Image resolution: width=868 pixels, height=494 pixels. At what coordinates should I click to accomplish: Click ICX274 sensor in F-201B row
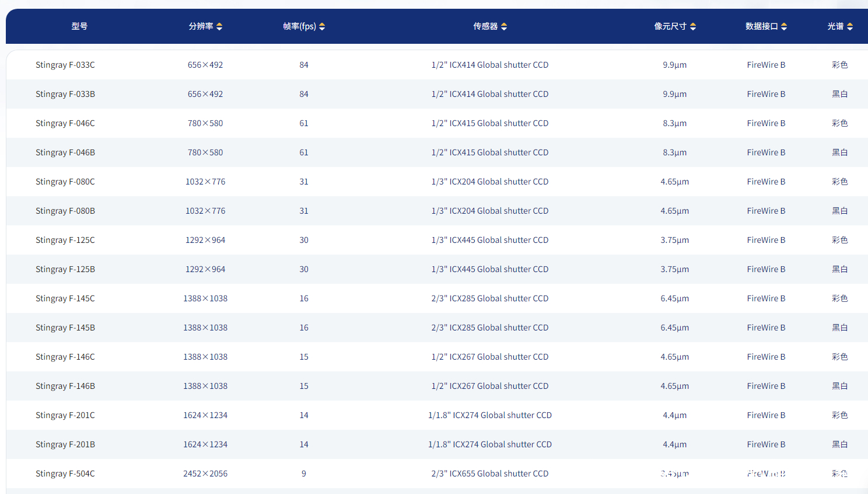click(490, 444)
